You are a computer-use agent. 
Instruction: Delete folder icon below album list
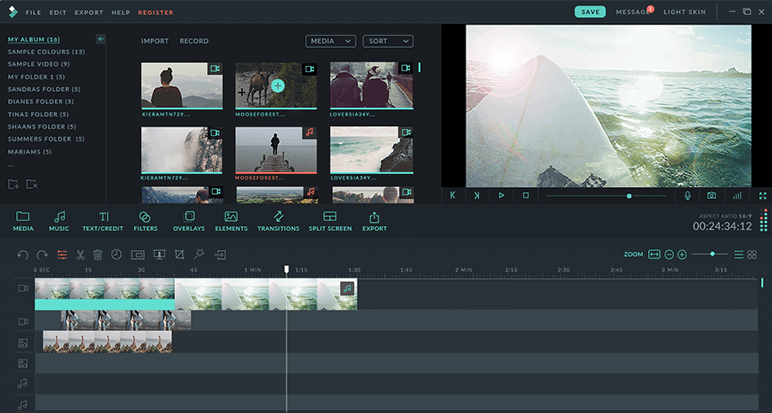pyautogui.click(x=32, y=184)
